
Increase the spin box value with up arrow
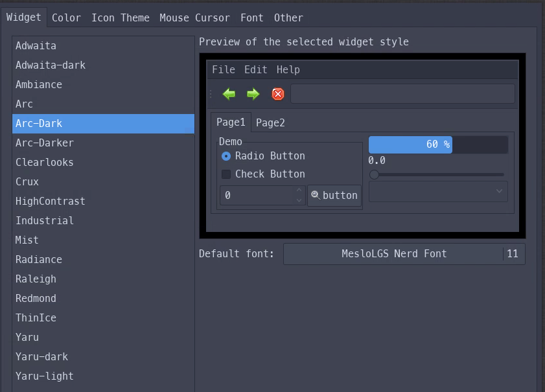(x=299, y=190)
